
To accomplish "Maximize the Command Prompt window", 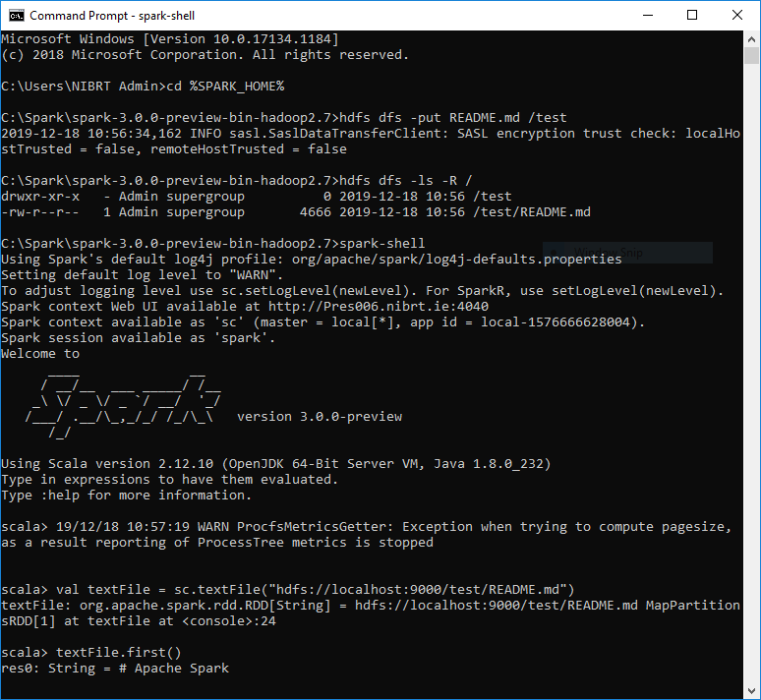I will pyautogui.click(x=692, y=15).
